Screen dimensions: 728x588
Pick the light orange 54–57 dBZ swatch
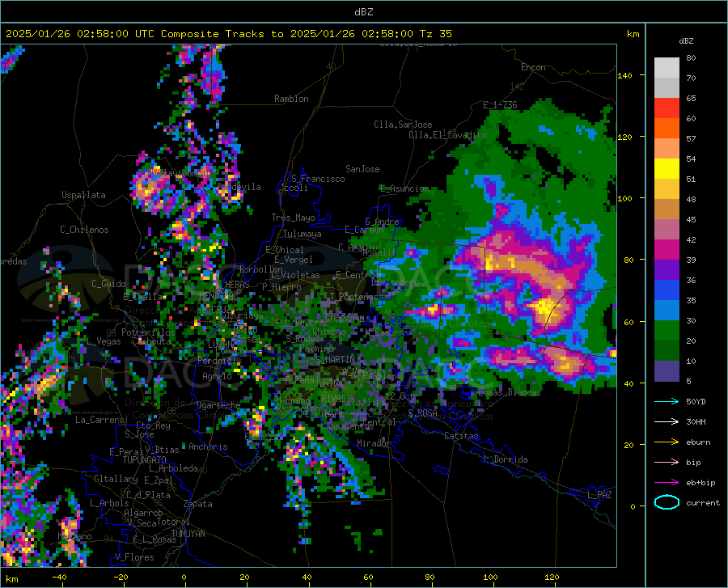point(667,149)
